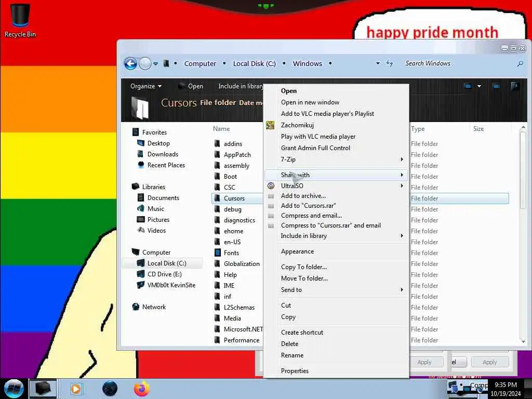Image resolution: width=532 pixels, height=399 pixels.
Task: Launch media player from taskbar
Action: [x=76, y=389]
